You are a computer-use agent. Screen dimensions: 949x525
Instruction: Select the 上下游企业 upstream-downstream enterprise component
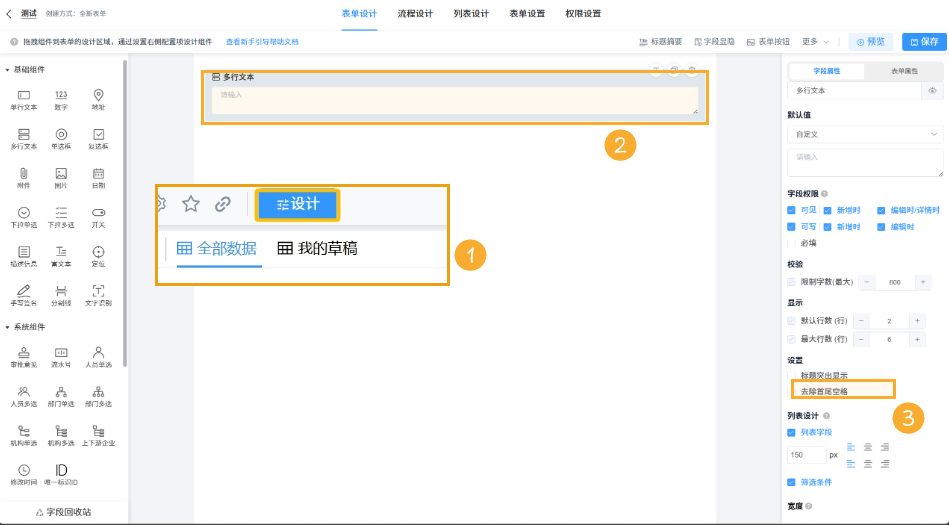[x=99, y=436]
